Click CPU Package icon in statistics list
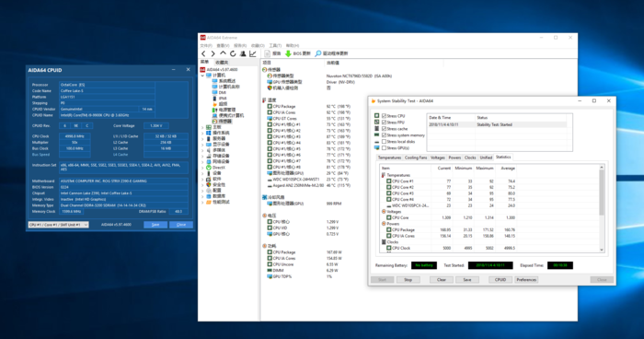The width and height of the screenshot is (644, 339). tap(388, 230)
